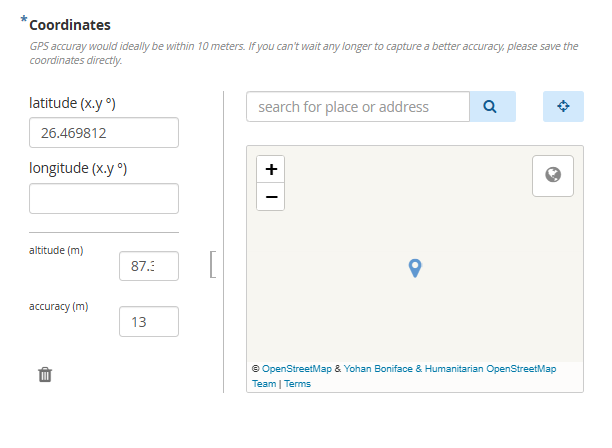Select the altitude input field
The height and width of the screenshot is (448, 612).
[x=148, y=266]
